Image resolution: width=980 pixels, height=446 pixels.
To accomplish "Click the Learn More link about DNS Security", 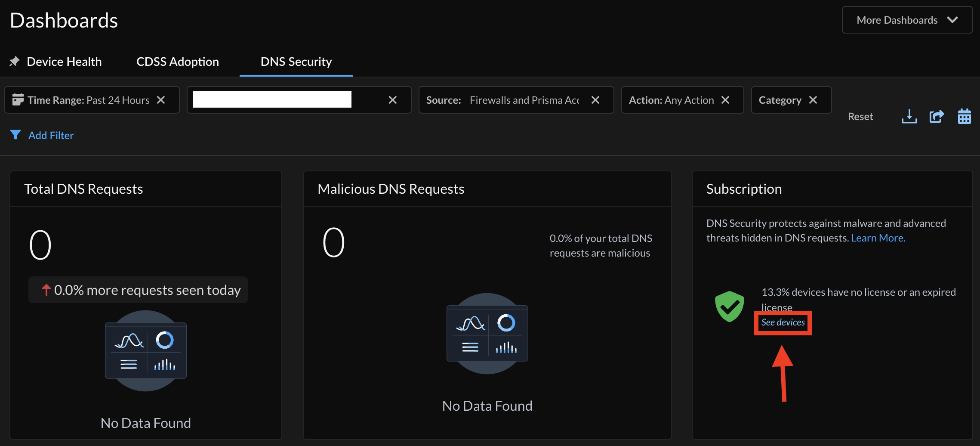I will 878,237.
